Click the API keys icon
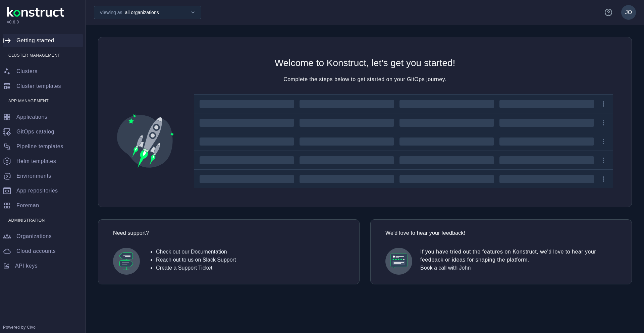 (x=6, y=266)
